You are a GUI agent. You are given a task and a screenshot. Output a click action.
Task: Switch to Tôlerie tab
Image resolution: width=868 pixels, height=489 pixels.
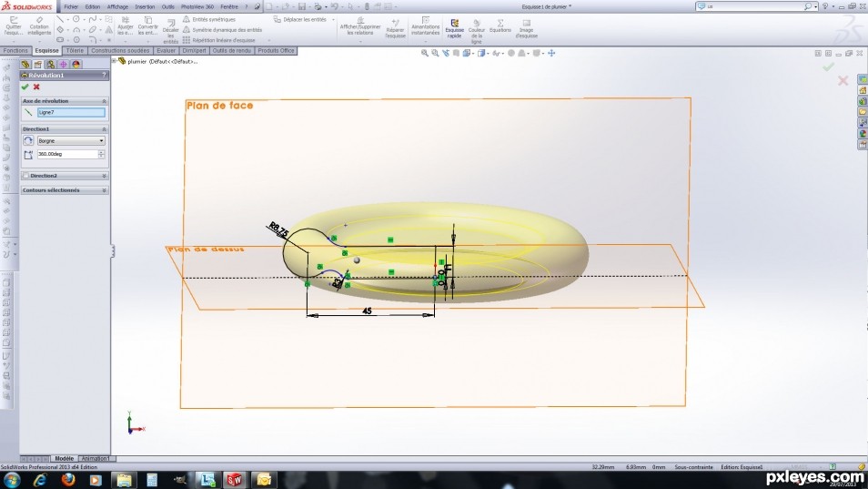tap(75, 50)
